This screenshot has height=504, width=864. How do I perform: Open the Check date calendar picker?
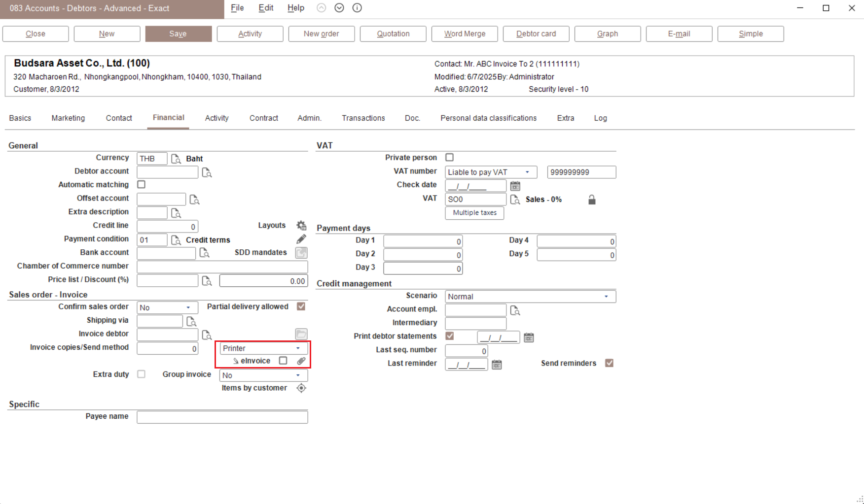515,186
